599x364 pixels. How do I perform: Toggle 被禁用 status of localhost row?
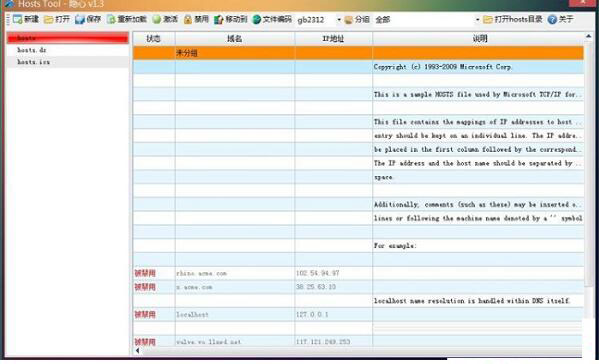tap(145, 314)
